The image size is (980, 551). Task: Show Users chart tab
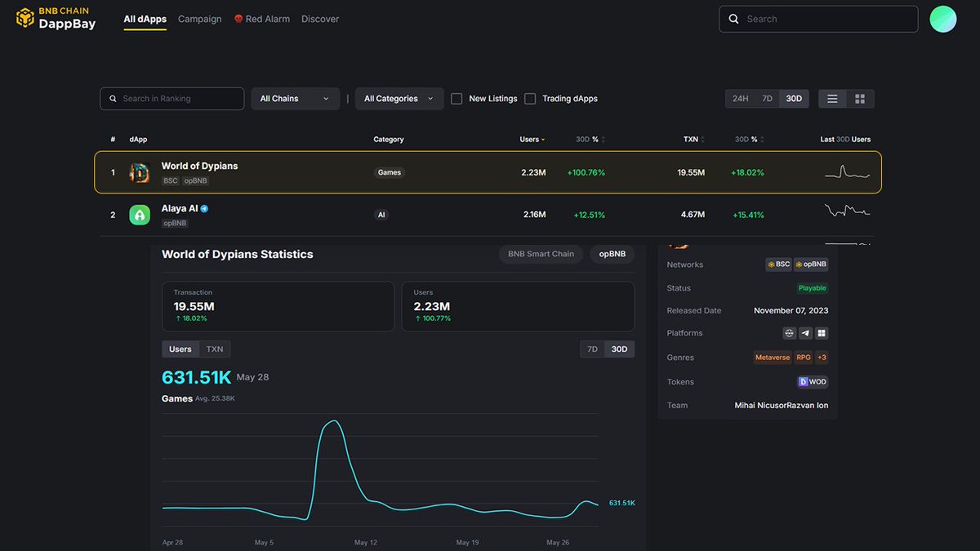point(180,349)
